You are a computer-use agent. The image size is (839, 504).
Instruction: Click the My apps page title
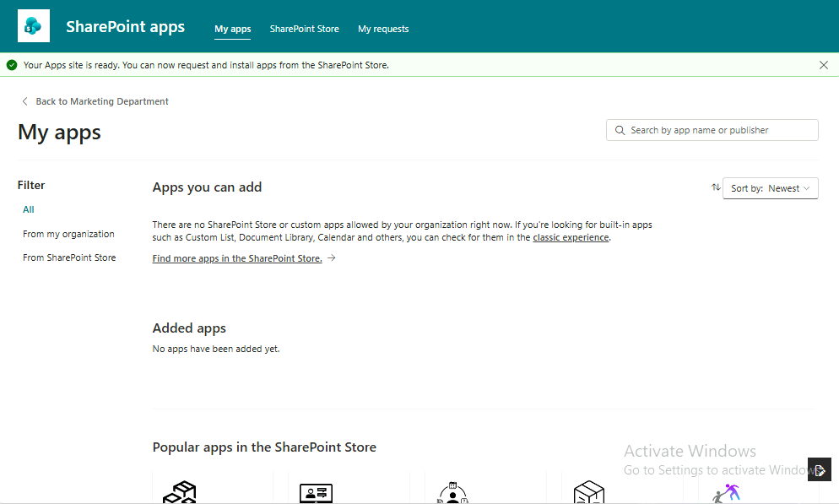pyautogui.click(x=59, y=133)
